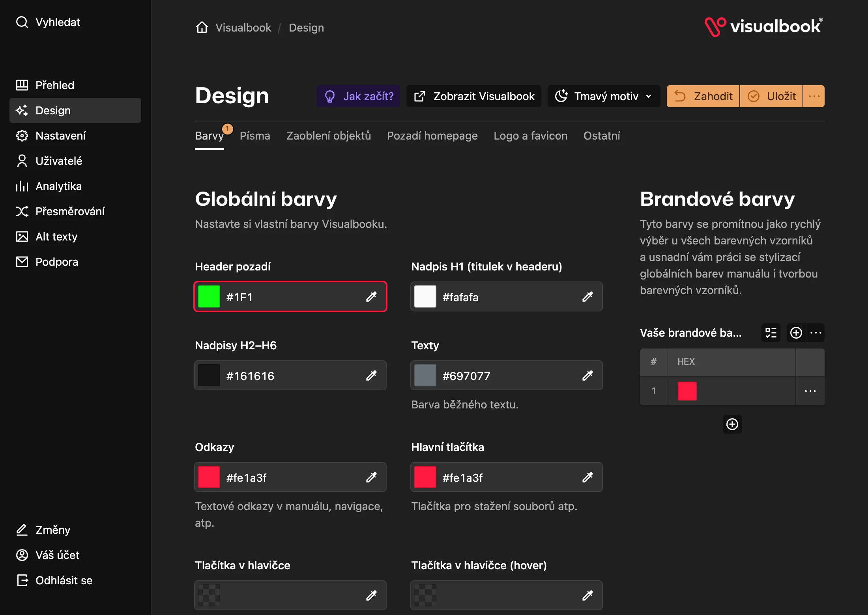Click eyedropper icon in Nadpis H1 field
The height and width of the screenshot is (615, 868).
587,296
